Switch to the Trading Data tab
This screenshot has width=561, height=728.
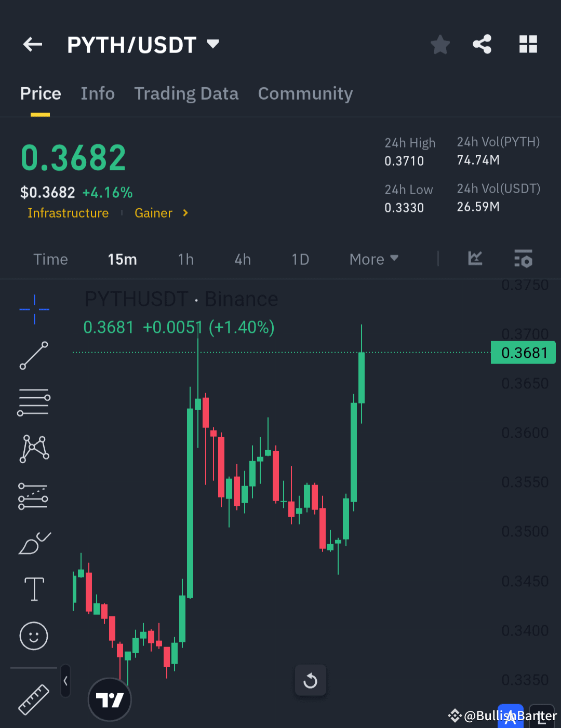(x=186, y=93)
